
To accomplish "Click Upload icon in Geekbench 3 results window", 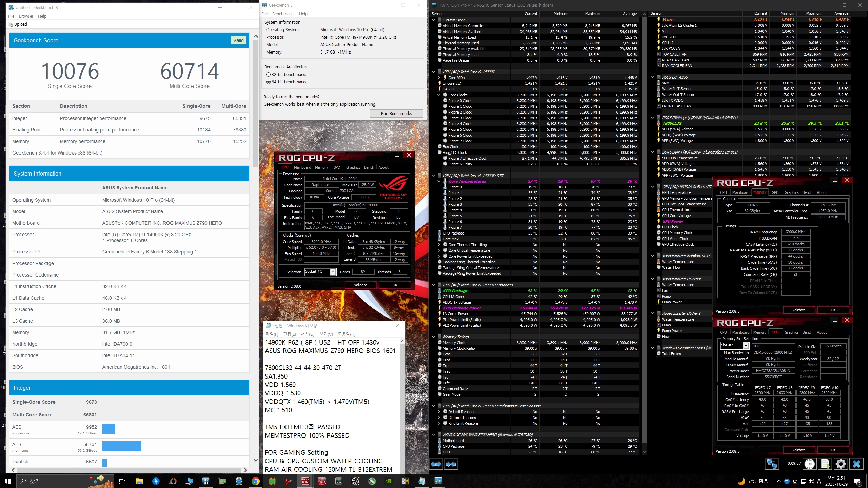I will [11, 24].
